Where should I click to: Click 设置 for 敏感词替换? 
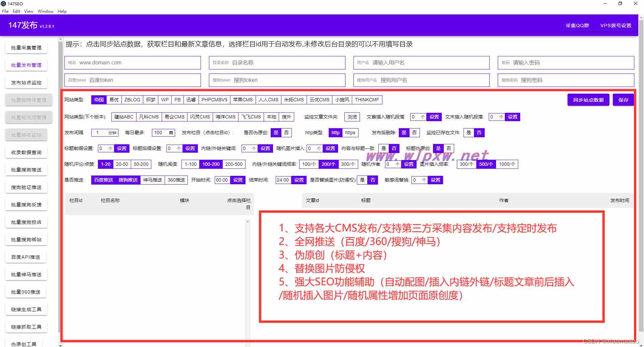435,180
